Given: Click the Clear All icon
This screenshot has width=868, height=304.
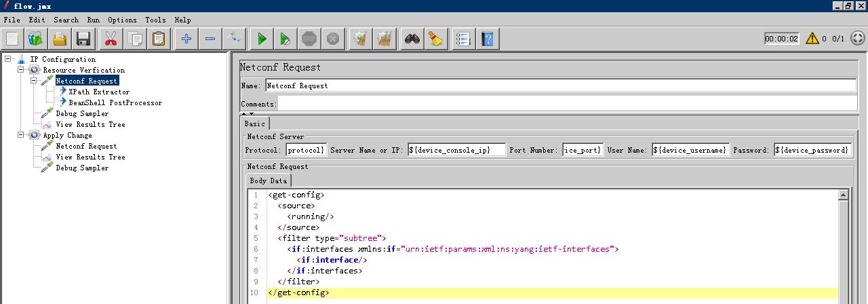Looking at the screenshot, I should coord(384,39).
